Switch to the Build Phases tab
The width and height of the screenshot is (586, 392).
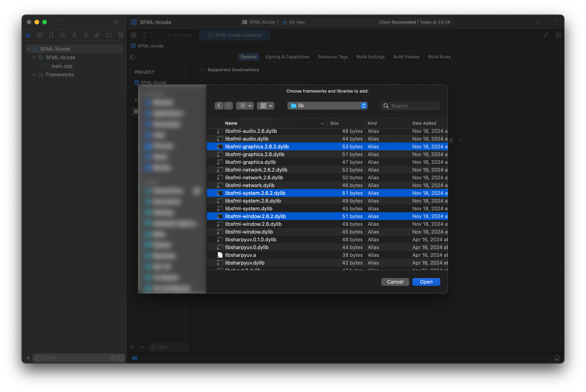(406, 57)
